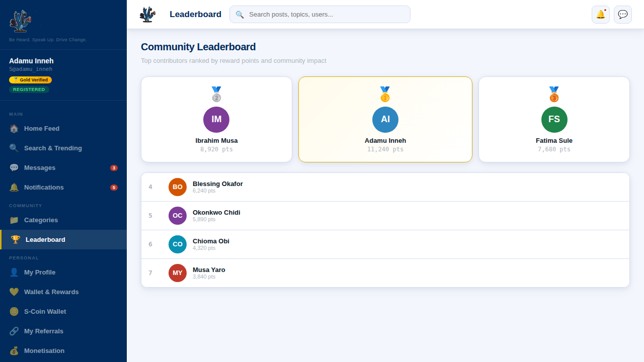Select the name Okonkwo Chidi in rank 5
Screen dimensions: 644x362
click(216, 213)
